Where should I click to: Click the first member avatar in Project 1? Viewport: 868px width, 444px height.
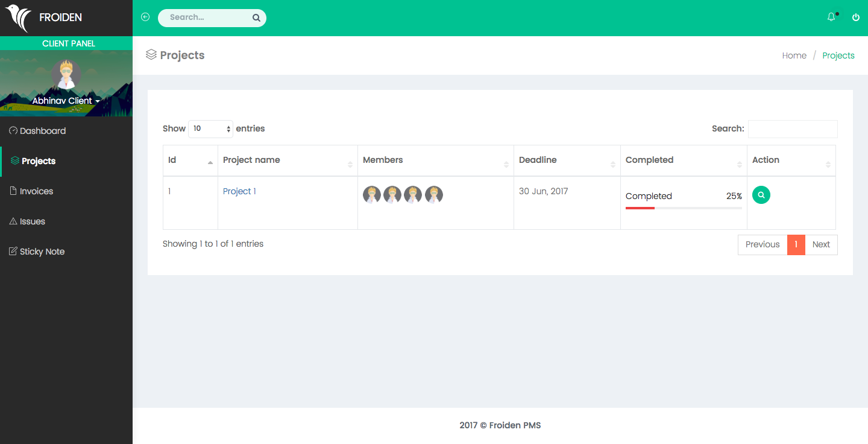tap(372, 194)
